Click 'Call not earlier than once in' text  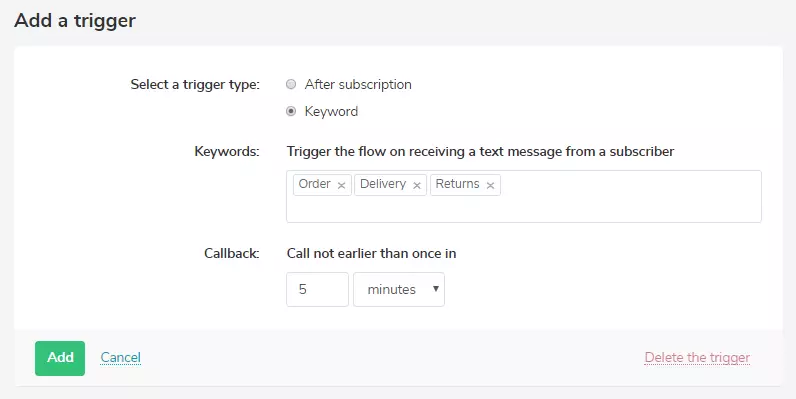point(372,253)
